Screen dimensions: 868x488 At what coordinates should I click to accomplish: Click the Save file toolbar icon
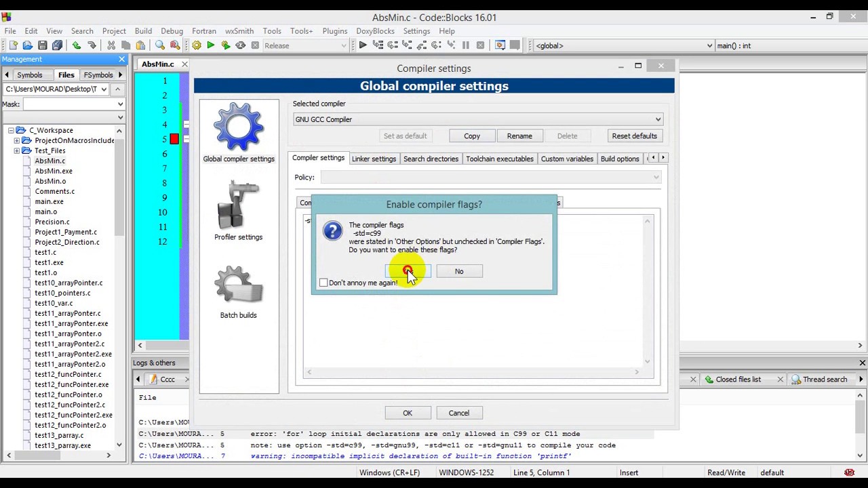[42, 45]
